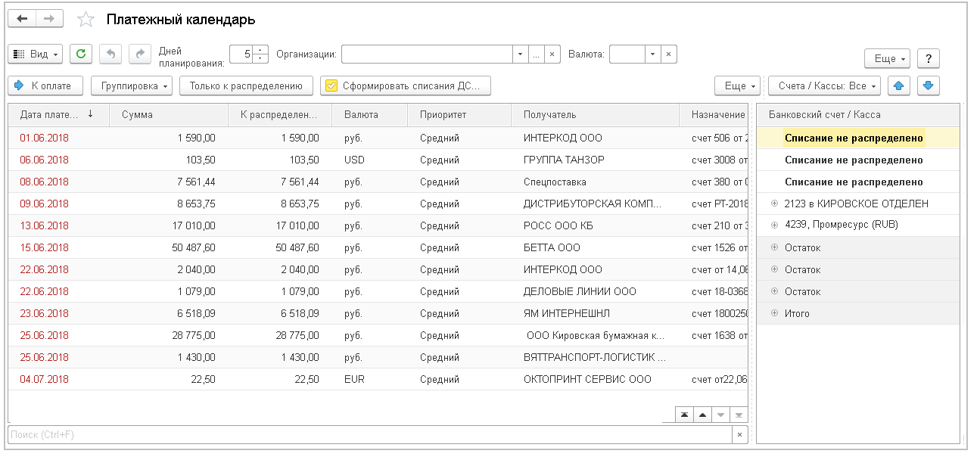Click the redo arrow icon
Image resolution: width=980 pixels, height=460 pixels.
(x=139, y=54)
